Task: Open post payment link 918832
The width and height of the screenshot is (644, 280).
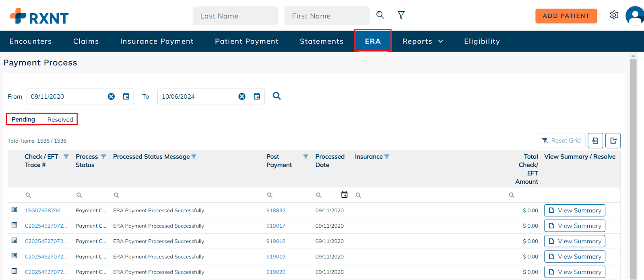Action: point(276,211)
